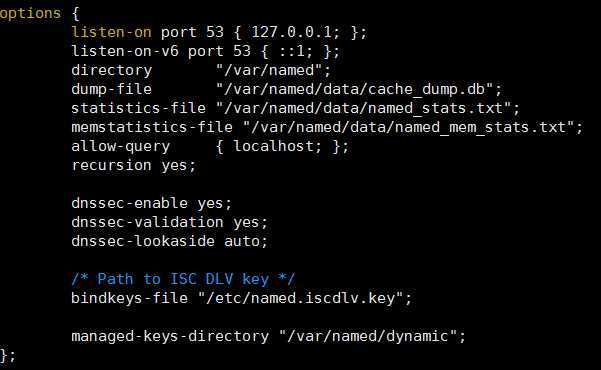Place cursor on 'directory' keyword
This screenshot has width=601, height=370.
112,70
